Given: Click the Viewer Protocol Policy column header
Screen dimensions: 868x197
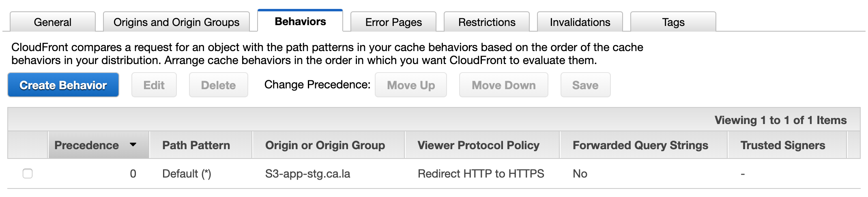Looking at the screenshot, I should [x=478, y=145].
